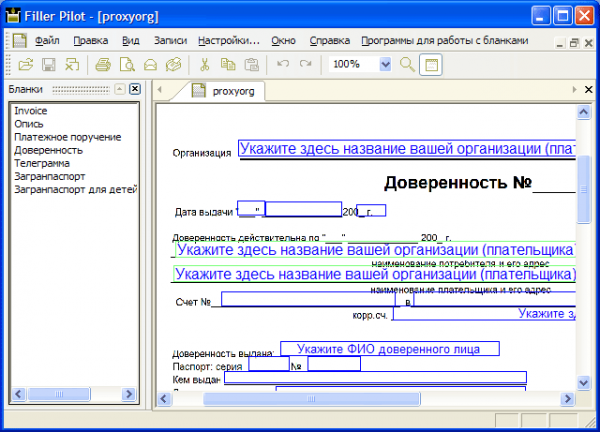This screenshot has width=600, height=432.
Task: Click the magnifier zoom icon
Action: point(407,64)
